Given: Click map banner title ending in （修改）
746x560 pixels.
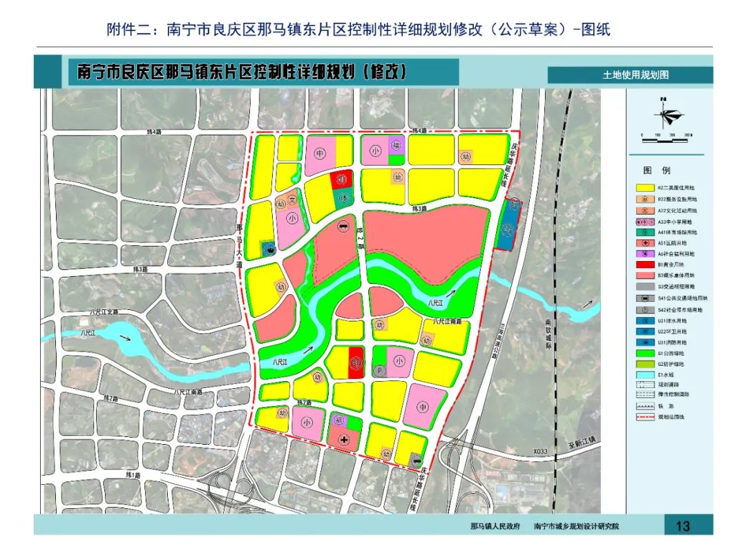Looking at the screenshot, I should coord(242,72).
